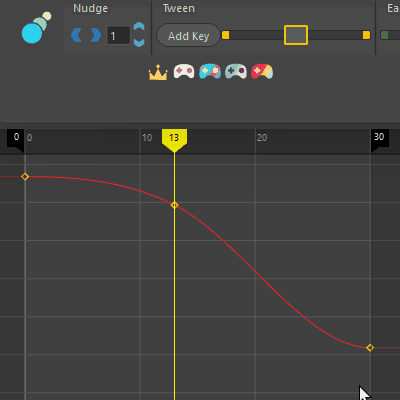Nudge keys right with blue arrow
The height and width of the screenshot is (400, 400).
[x=96, y=35]
